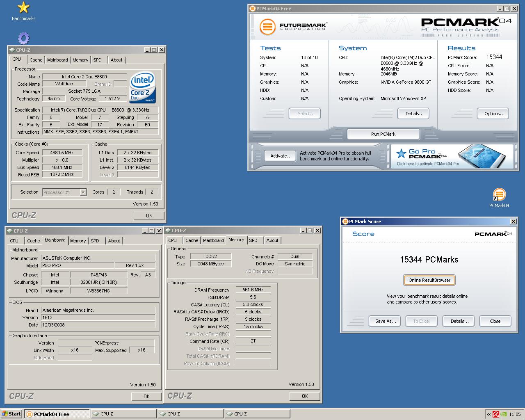This screenshot has height=420, width=525.
Task: Close the Mainboard CPU-Z window
Action: 159,231
